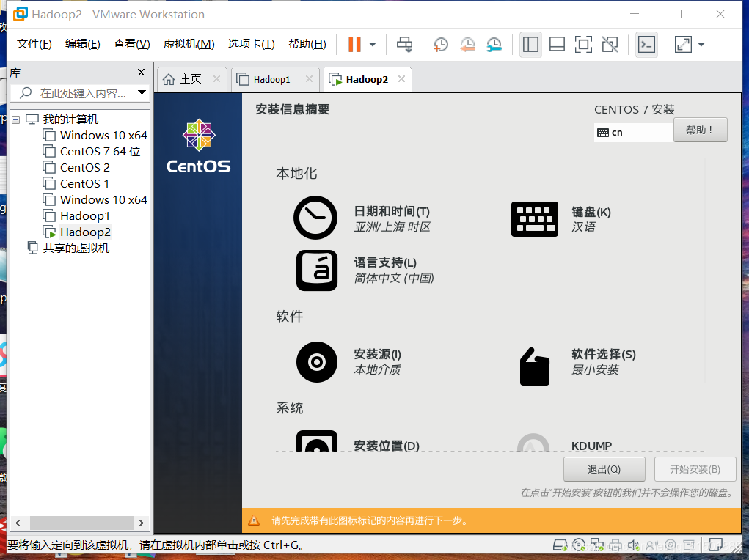
Task: Open the snapshot manager icon
Action: 494,45
